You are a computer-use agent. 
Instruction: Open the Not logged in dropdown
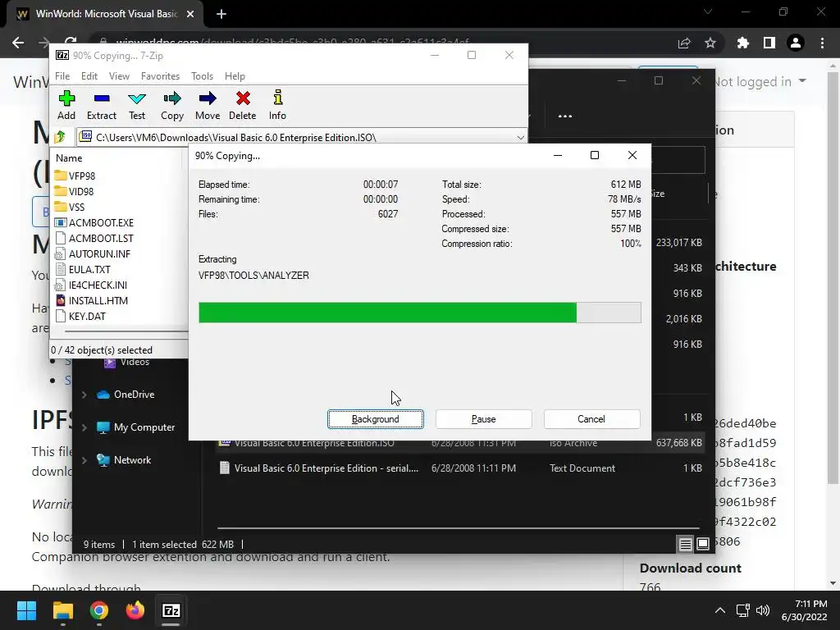coord(760,81)
